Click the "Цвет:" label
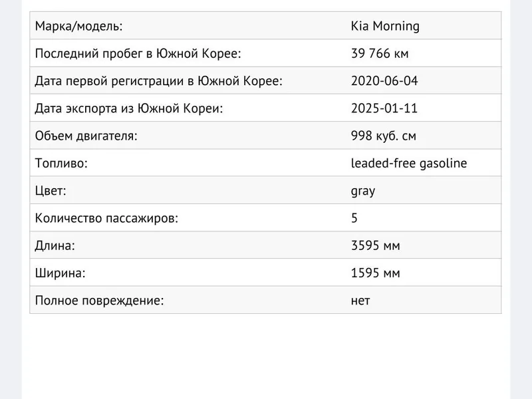 [x=51, y=191]
